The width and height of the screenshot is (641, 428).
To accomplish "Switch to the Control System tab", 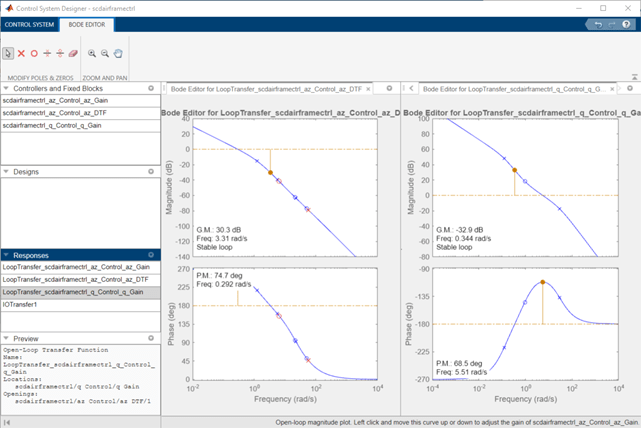I will tap(27, 23).
